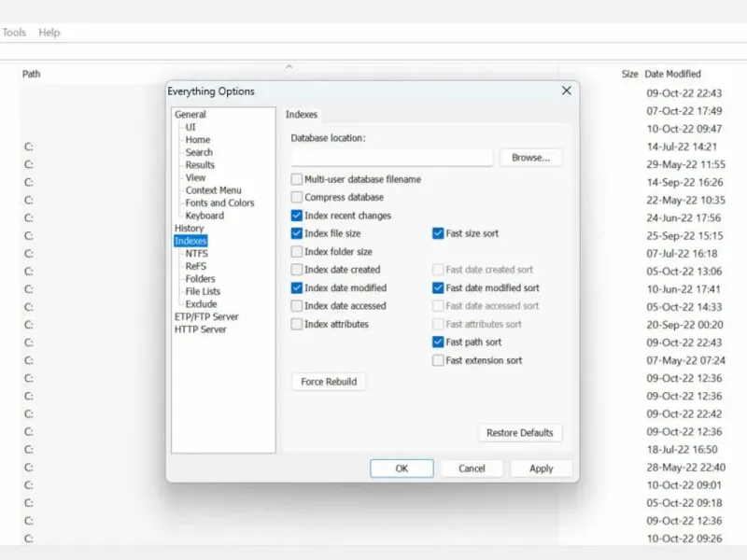The image size is (747, 560).
Task: Select the result dated 10-Oct-22 09:26
Action: tap(684, 539)
